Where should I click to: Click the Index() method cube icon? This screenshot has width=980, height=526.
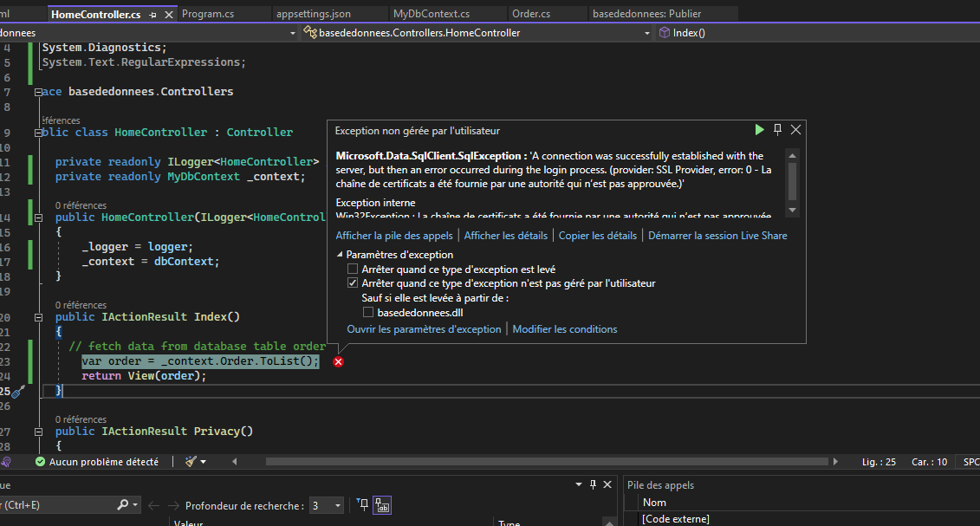point(665,32)
